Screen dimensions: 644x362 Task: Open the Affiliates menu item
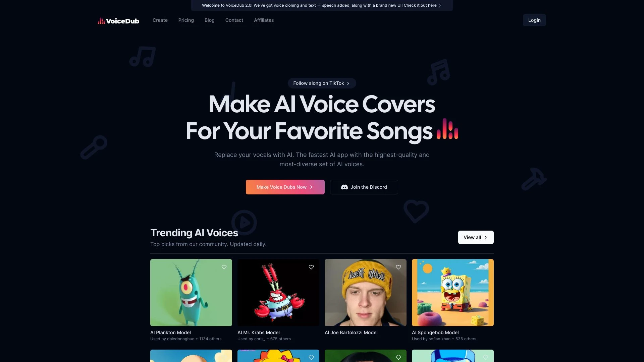[x=264, y=20]
